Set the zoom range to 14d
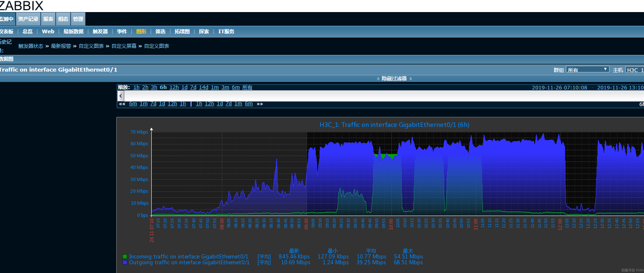Viewport: 644px width, 273px height. [204, 87]
